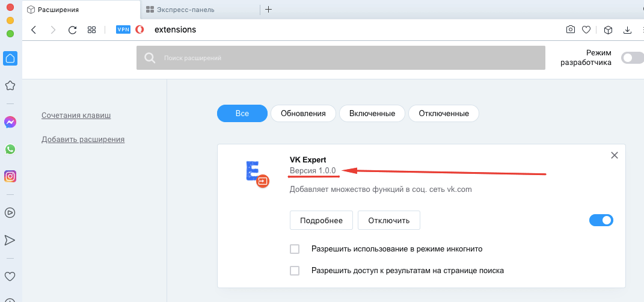Enable access to search page results

pos(295,271)
